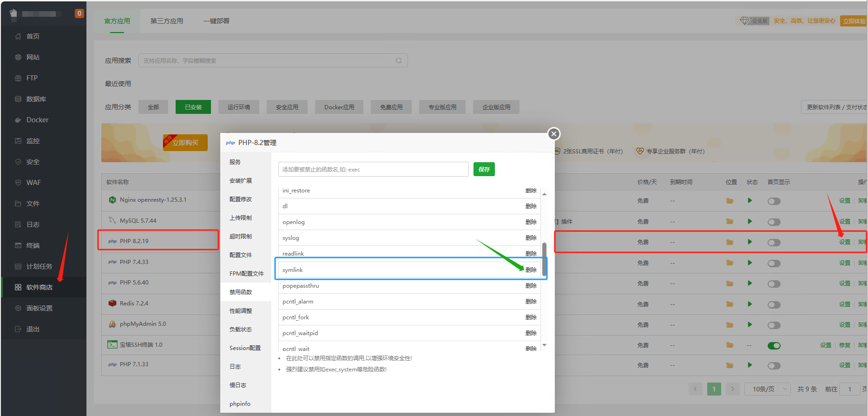The width and height of the screenshot is (868, 416).
Task: Enable homepage display for Nginx openresty
Action: pyautogui.click(x=774, y=201)
